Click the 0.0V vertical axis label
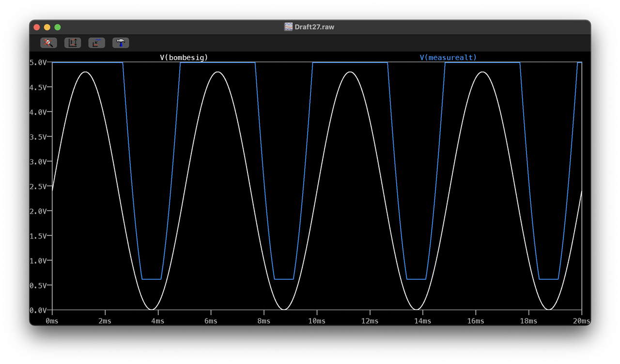The height and width of the screenshot is (364, 620). tap(38, 310)
